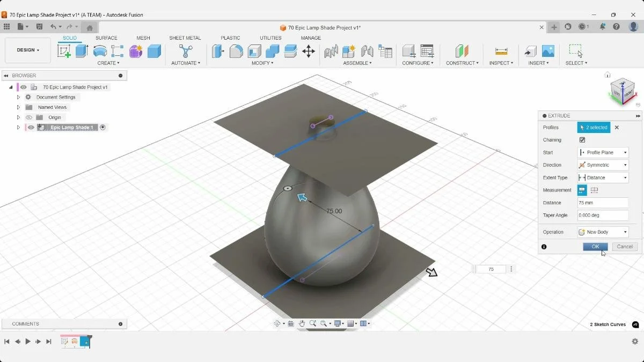Open the Bill of Materials table tool
This screenshot has width=644, height=362.
pos(385,51)
